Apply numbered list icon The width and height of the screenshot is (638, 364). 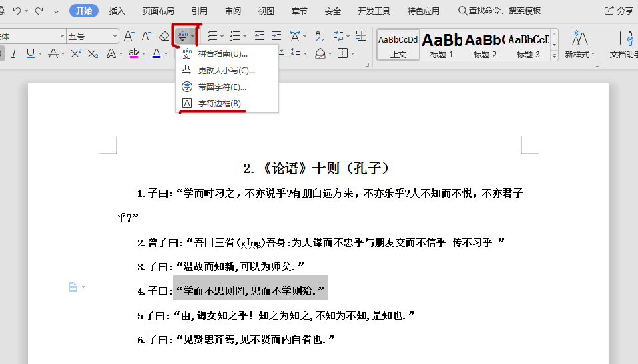(235, 36)
